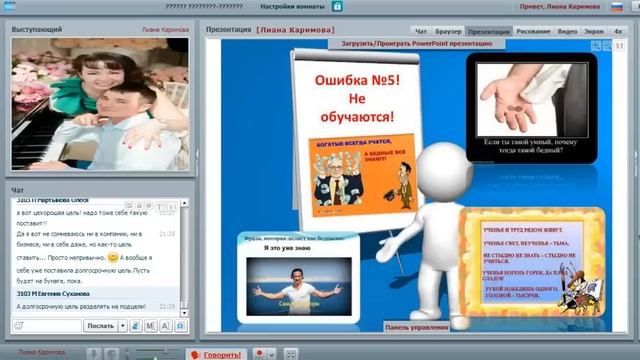
Task: Click the empty hand with coins slide image
Action: point(532,100)
